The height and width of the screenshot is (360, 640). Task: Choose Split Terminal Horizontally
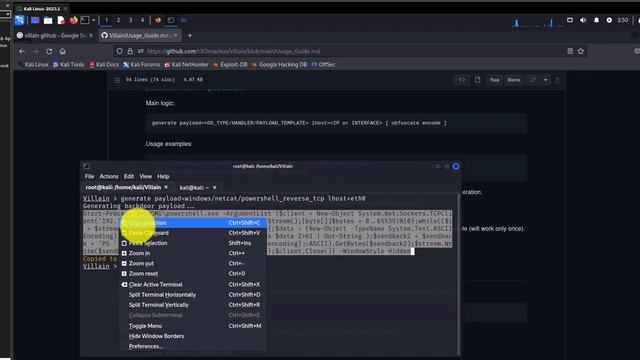[192, 295]
